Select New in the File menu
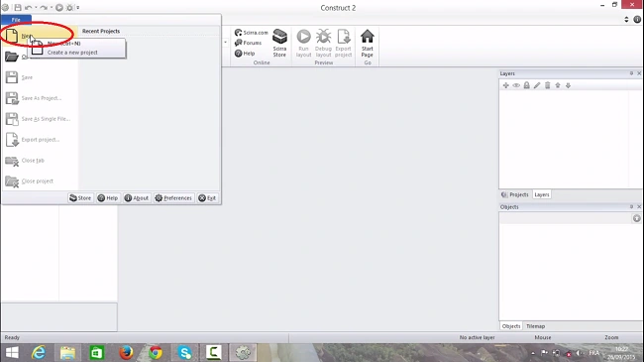Screen dimensions: 644x362 pos(39,36)
